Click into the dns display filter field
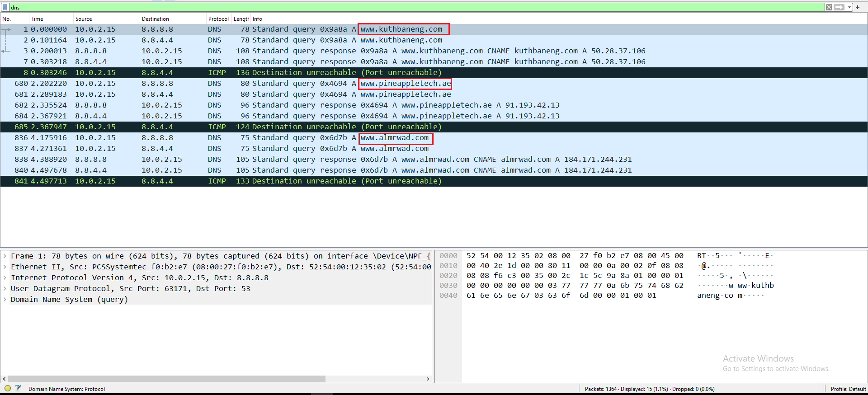This screenshot has height=395, width=868. (416, 7)
